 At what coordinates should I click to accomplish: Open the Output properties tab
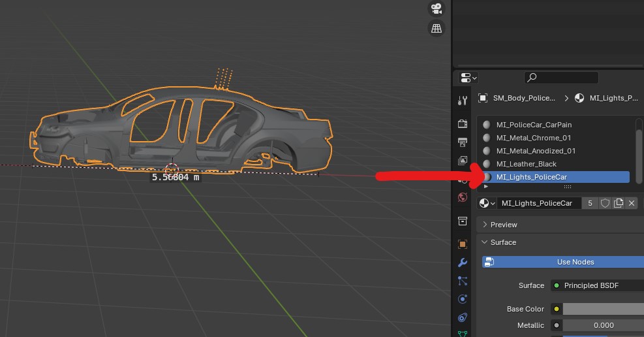463,142
